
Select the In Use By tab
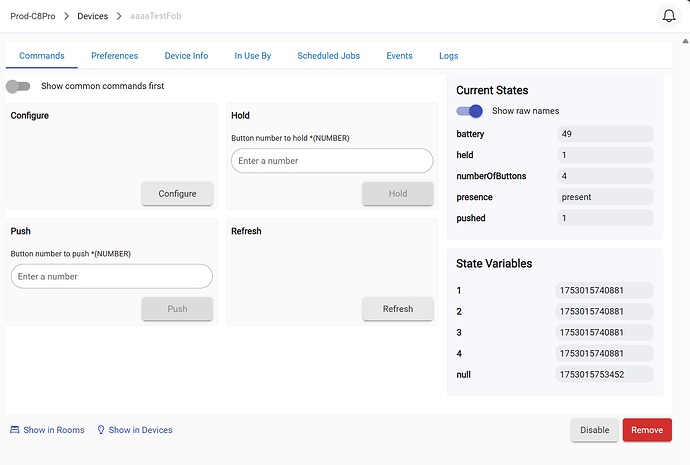coord(253,56)
